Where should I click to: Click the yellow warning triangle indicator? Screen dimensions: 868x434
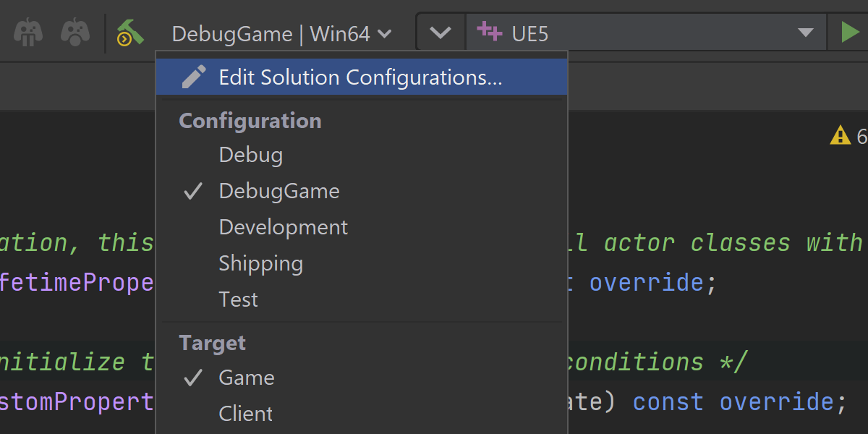click(x=840, y=135)
